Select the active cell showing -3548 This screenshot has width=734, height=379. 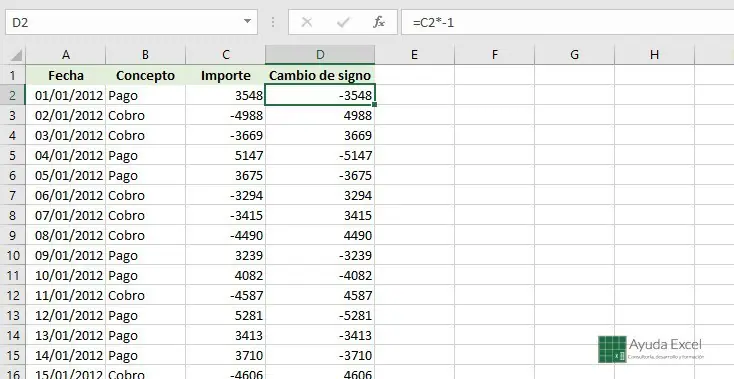tap(320, 95)
